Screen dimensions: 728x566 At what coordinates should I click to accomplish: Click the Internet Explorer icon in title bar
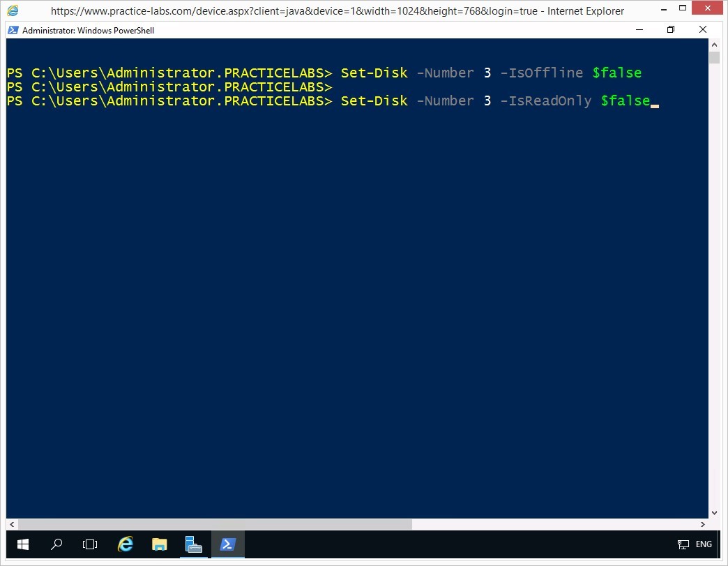[13, 10]
